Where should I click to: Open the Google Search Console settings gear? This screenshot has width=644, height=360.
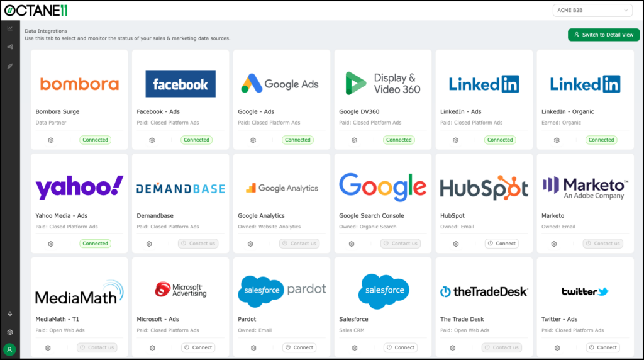(x=352, y=244)
